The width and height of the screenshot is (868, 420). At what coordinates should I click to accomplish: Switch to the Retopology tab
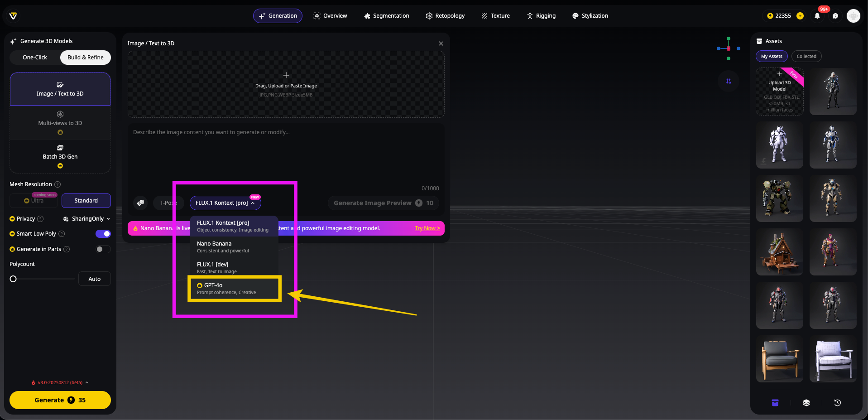point(445,16)
